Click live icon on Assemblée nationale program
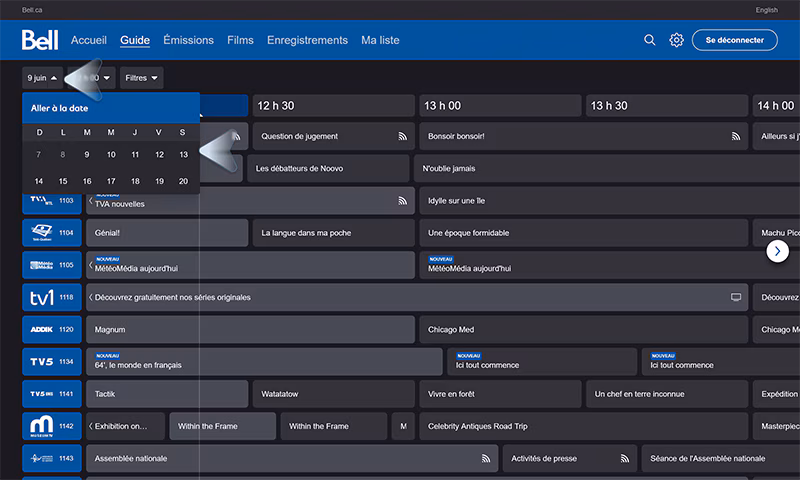The height and width of the screenshot is (480, 800). coord(486,459)
